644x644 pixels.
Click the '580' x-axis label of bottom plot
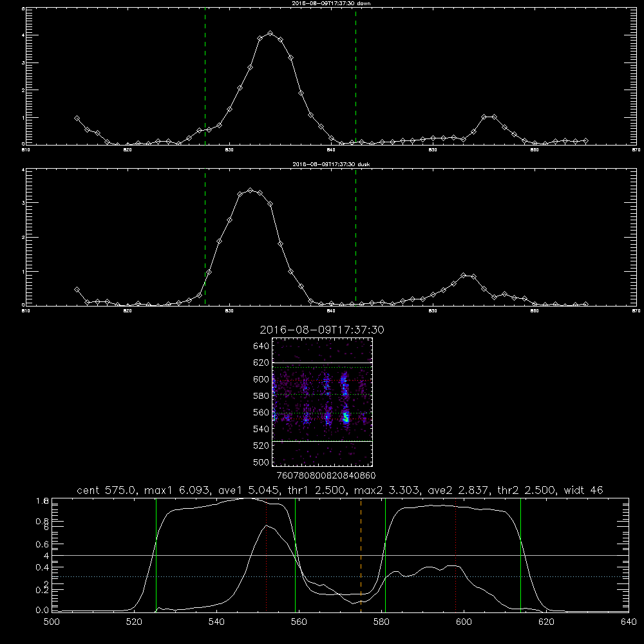[x=381, y=622]
